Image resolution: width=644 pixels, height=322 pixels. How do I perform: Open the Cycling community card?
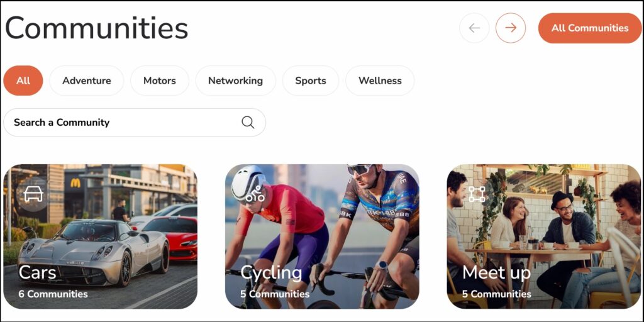pos(322,236)
